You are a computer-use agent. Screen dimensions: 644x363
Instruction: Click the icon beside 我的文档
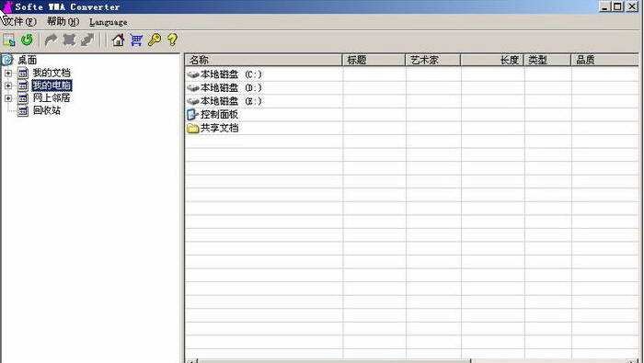pyautogui.click(x=23, y=74)
